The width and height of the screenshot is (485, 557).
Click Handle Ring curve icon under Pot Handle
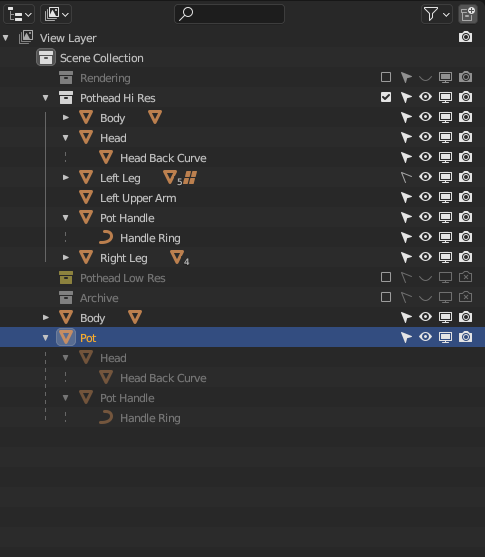pos(106,237)
